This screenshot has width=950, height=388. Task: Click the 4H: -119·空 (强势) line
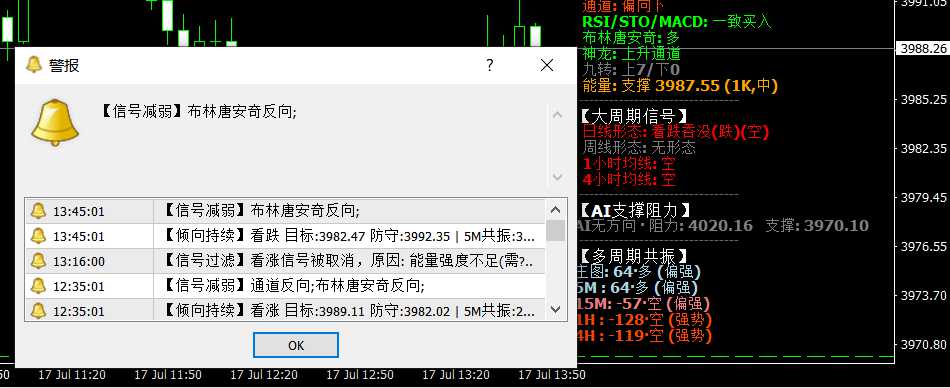[644, 335]
